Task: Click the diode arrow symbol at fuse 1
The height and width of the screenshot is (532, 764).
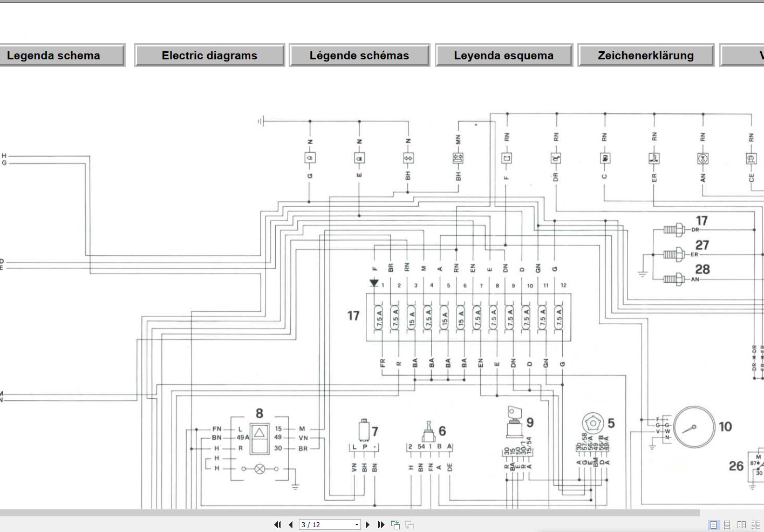Action: (x=374, y=283)
